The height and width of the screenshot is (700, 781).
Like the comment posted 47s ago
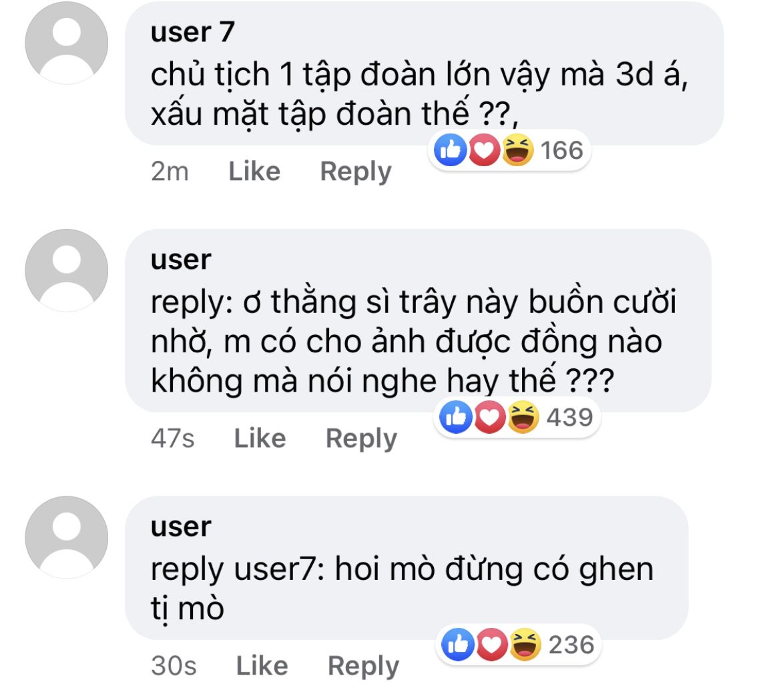point(260,438)
